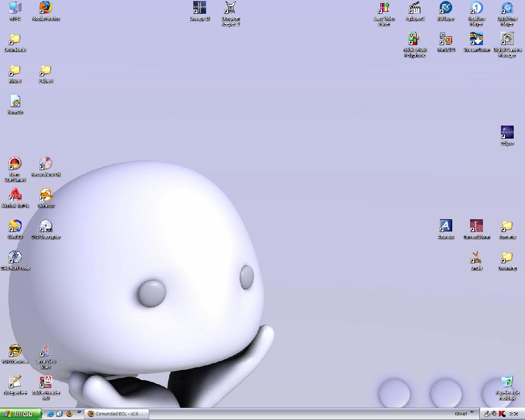Click the Kaspersky icon in system tray

coord(501,414)
